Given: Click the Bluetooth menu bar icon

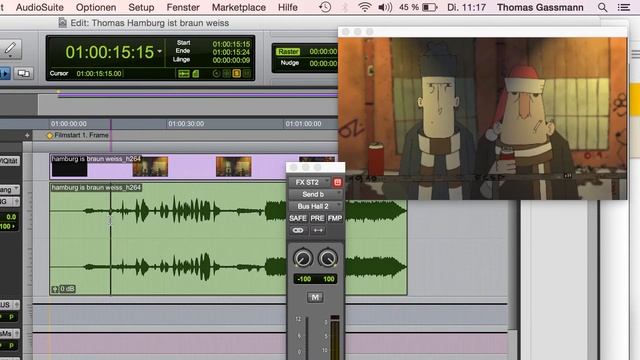Looking at the screenshot, I should pos(344,7).
